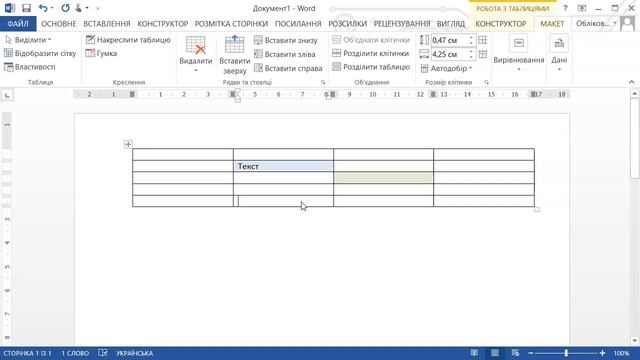Click the table resize handle at corner
This screenshot has width=640, height=360.
coord(537,209)
